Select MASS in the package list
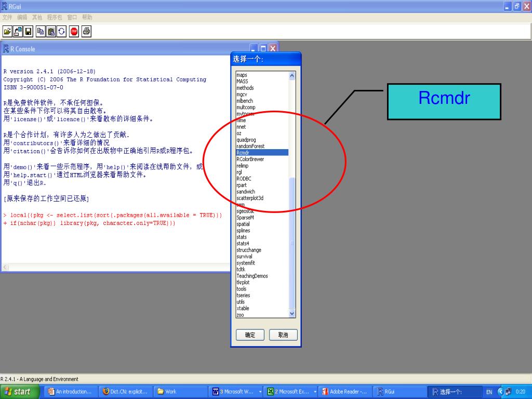This screenshot has width=532, height=399. tap(262, 82)
